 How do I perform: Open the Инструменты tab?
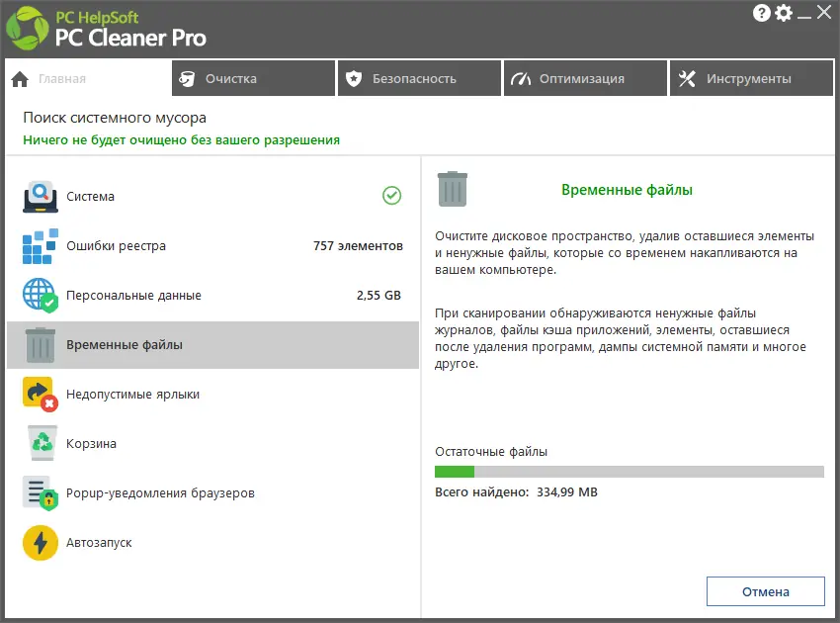751,78
